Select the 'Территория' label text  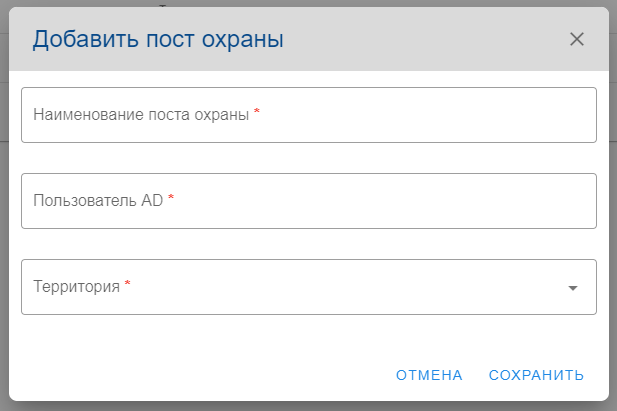point(77,286)
